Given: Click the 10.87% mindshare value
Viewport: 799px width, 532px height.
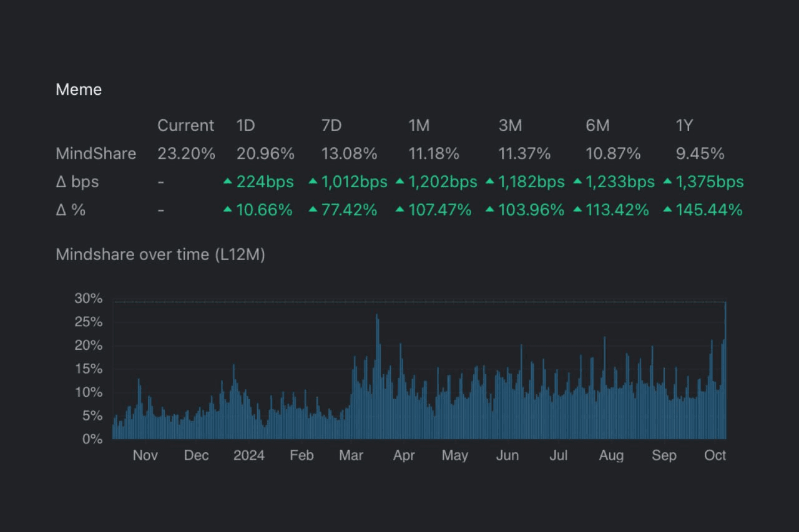Looking at the screenshot, I should click(613, 153).
